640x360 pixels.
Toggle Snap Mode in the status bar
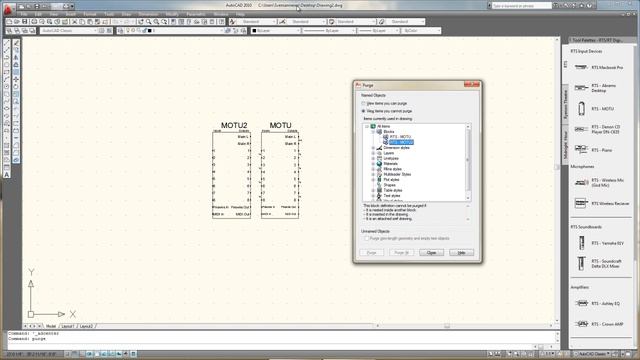pos(68,354)
